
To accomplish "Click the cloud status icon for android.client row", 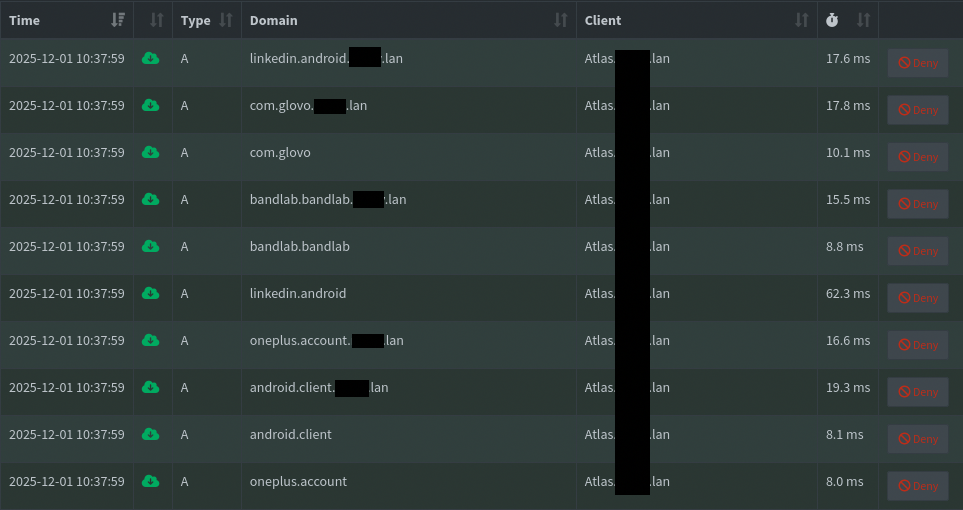I will tap(151, 434).
